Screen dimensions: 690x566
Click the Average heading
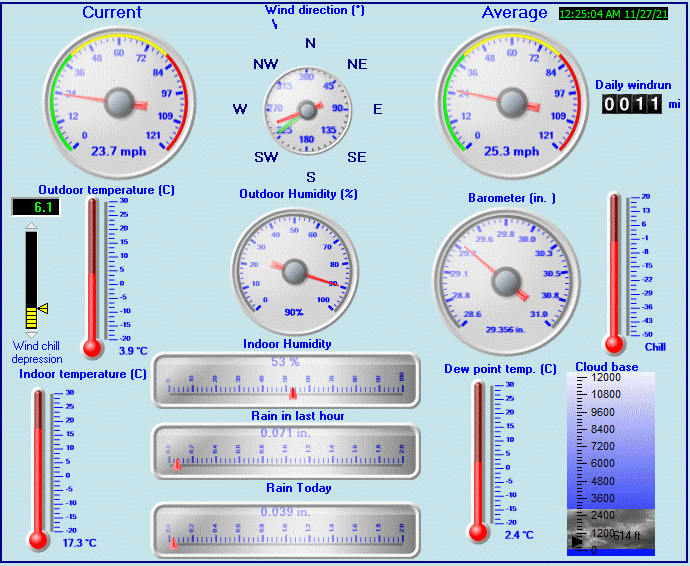(514, 13)
